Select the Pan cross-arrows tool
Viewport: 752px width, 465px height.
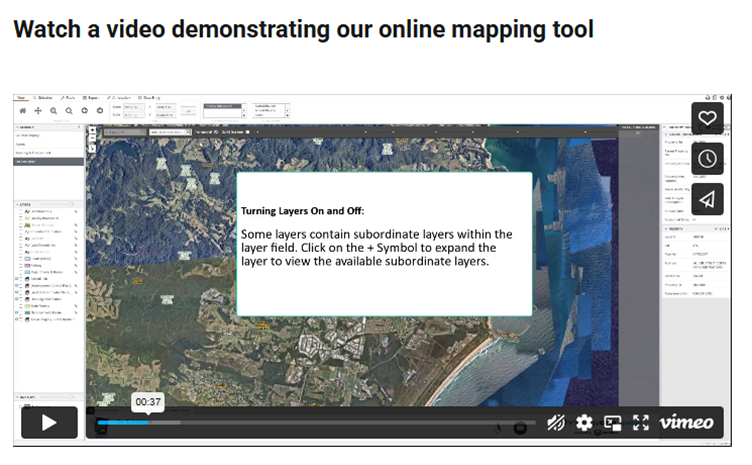pos(38,111)
